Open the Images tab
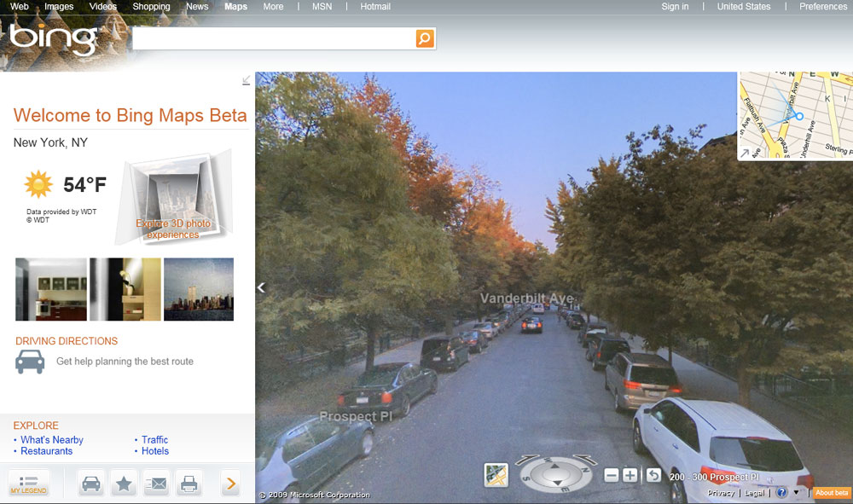853x504 pixels. tap(59, 7)
